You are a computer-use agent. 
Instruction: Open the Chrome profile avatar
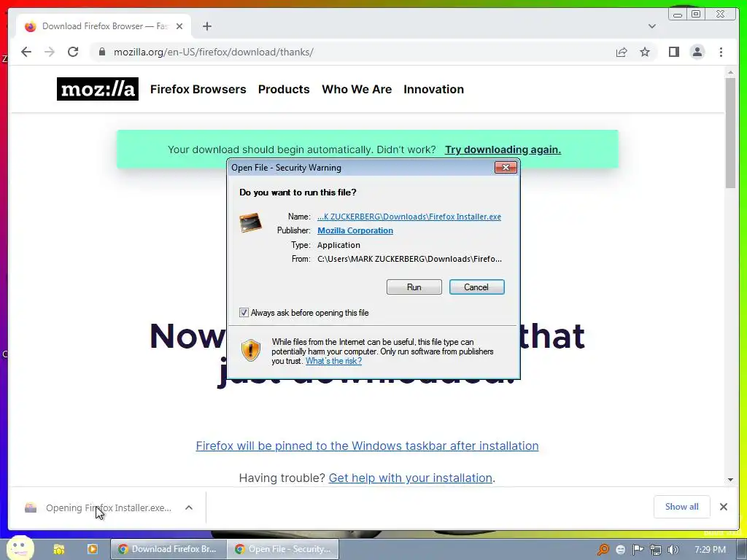(x=697, y=52)
